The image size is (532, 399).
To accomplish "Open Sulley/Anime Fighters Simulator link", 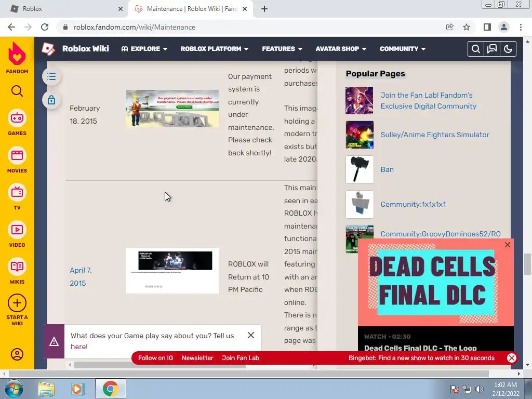I will [x=435, y=135].
